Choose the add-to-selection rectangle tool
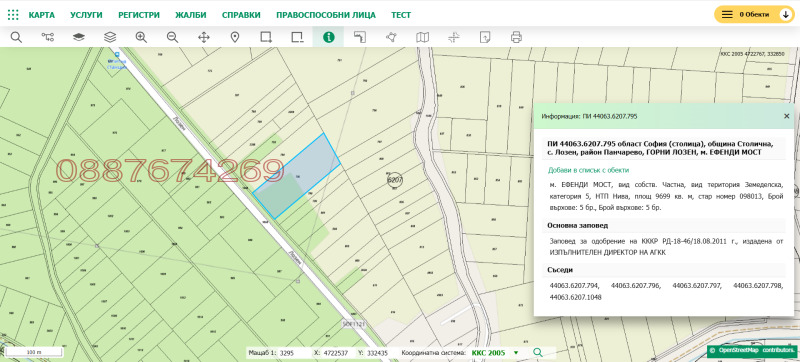Viewport: 800px width, 362px height. coord(266,37)
